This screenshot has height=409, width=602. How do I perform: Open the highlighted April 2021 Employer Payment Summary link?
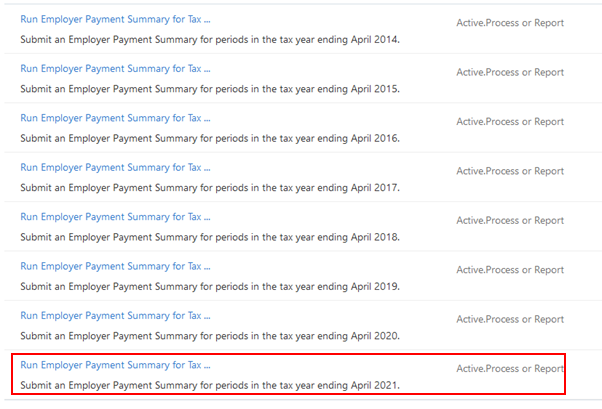[x=115, y=365]
